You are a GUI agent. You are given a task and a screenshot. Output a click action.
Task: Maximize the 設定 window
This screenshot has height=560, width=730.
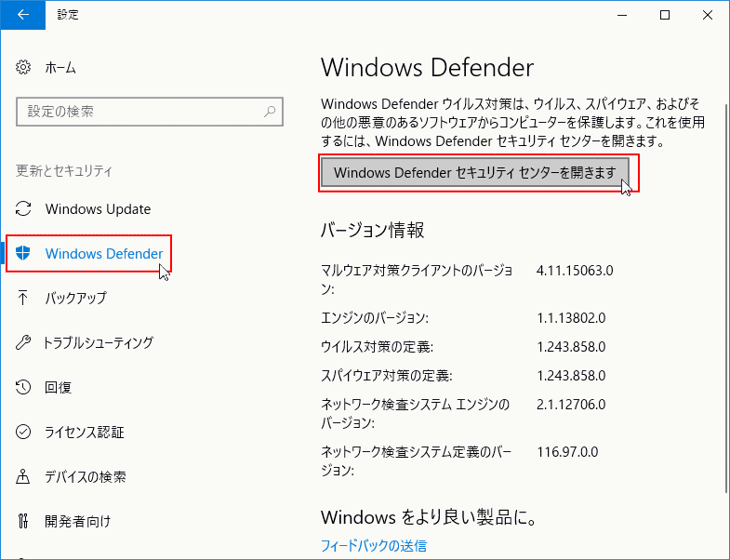tap(665, 15)
